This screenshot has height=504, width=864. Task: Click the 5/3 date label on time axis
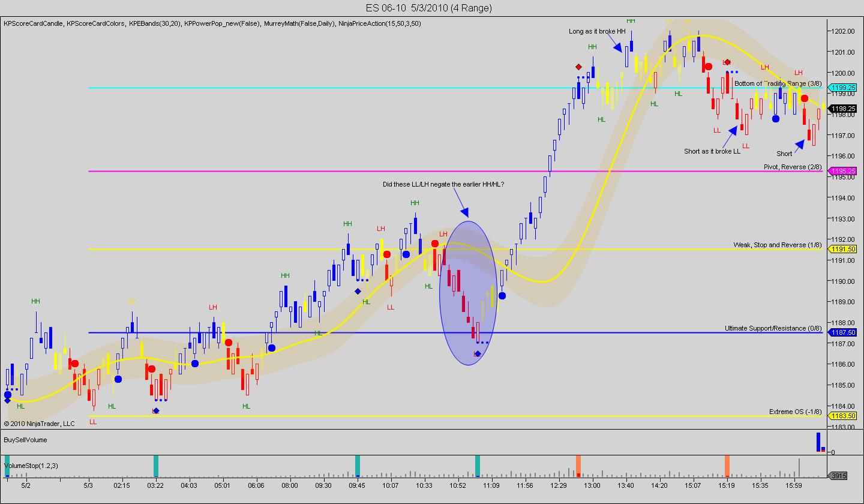[x=88, y=485]
